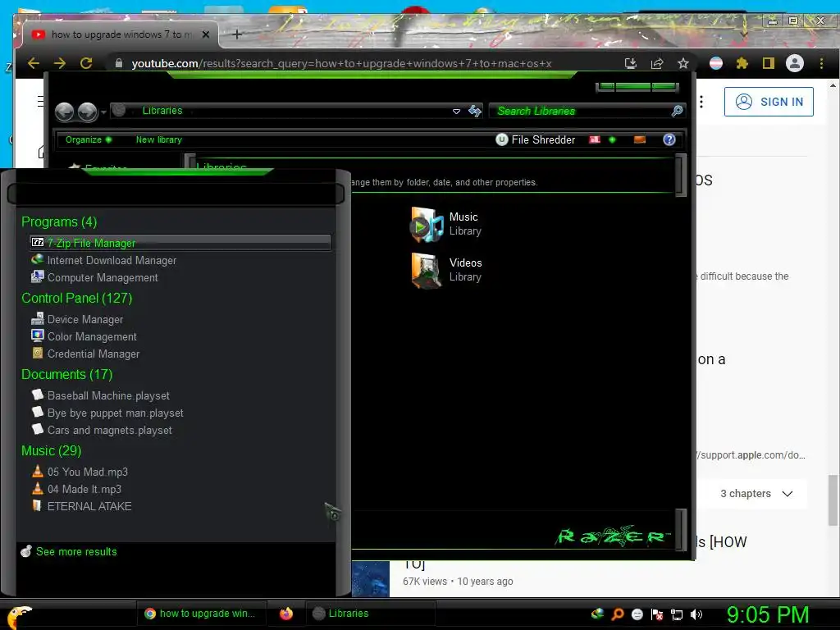Click the 9:05 PM clock
Image resolution: width=840 pixels, height=630 pixels.
coord(768,614)
